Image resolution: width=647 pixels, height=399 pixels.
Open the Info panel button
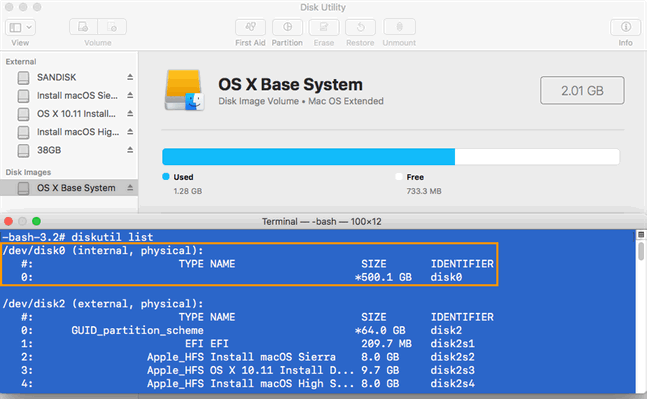click(626, 27)
